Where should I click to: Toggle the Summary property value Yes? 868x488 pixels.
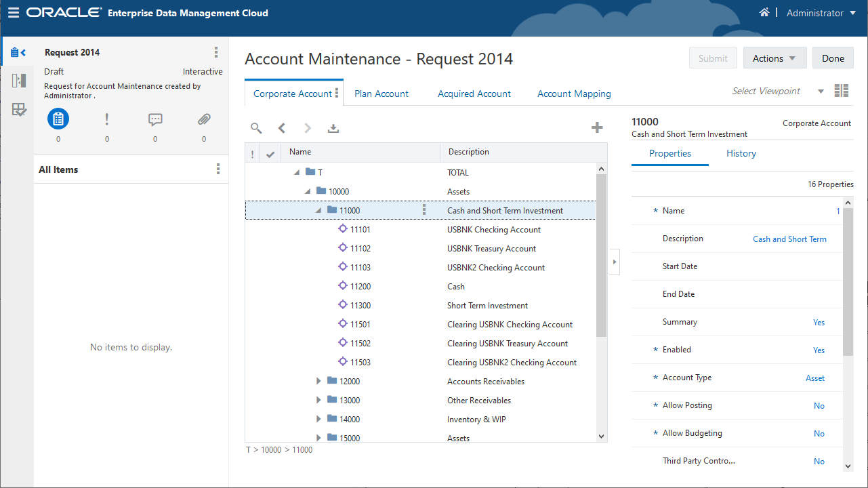(819, 323)
